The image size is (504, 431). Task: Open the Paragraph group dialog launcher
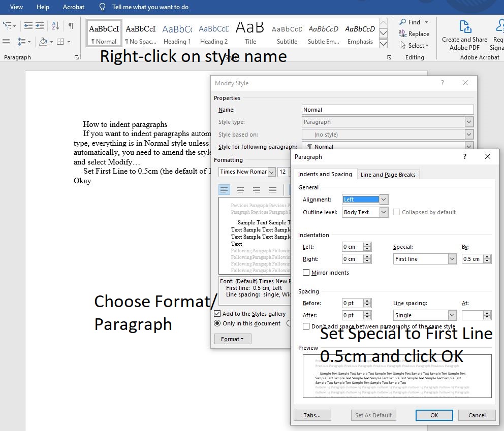tap(77, 57)
